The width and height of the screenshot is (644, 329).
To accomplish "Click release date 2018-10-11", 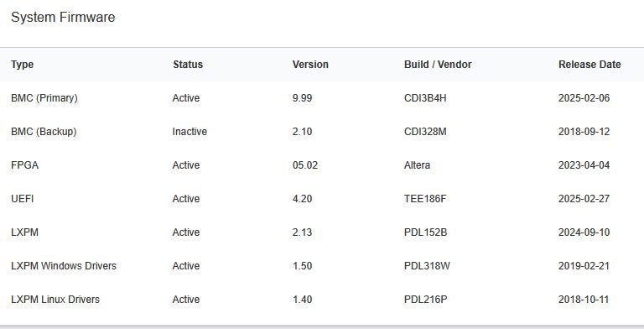I will [584, 300].
